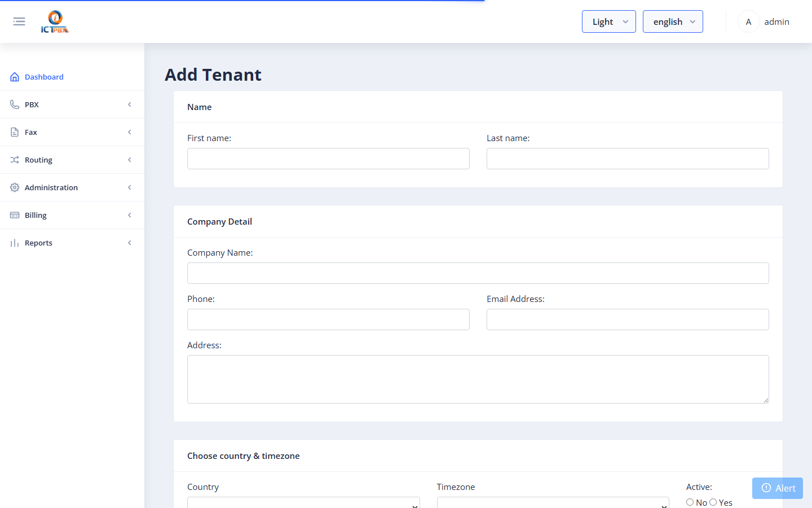Image resolution: width=812 pixels, height=508 pixels.
Task: Focus the Email Address input field
Action: pyautogui.click(x=628, y=319)
